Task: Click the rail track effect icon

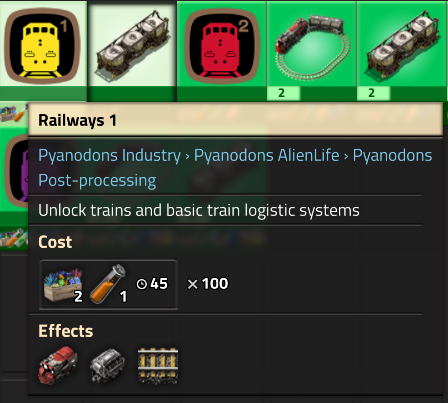Action: tap(158, 365)
